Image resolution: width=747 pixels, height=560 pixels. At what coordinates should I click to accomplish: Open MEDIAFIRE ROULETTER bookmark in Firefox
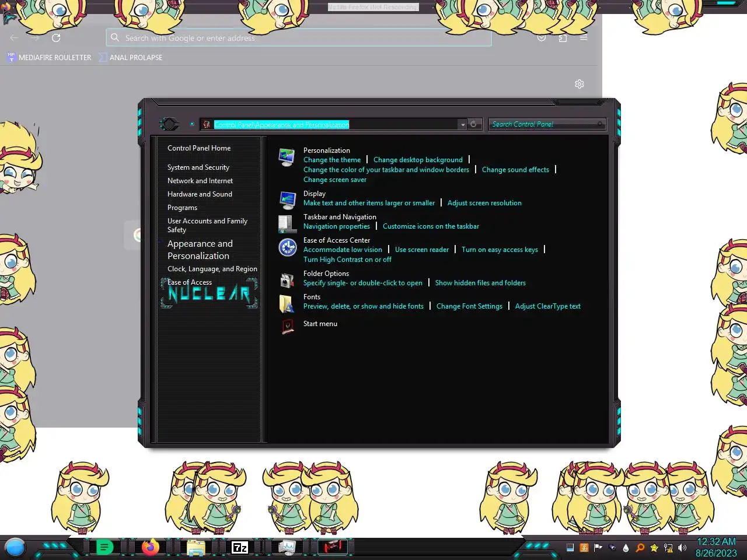[49, 57]
